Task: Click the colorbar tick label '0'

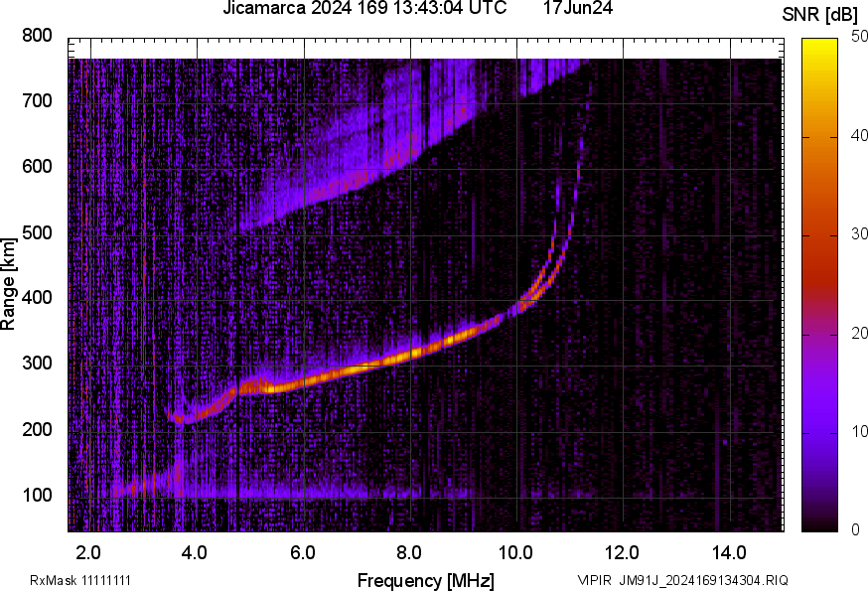Action: point(856,530)
